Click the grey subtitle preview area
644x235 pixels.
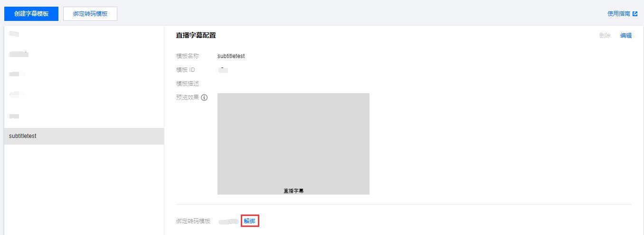point(294,144)
